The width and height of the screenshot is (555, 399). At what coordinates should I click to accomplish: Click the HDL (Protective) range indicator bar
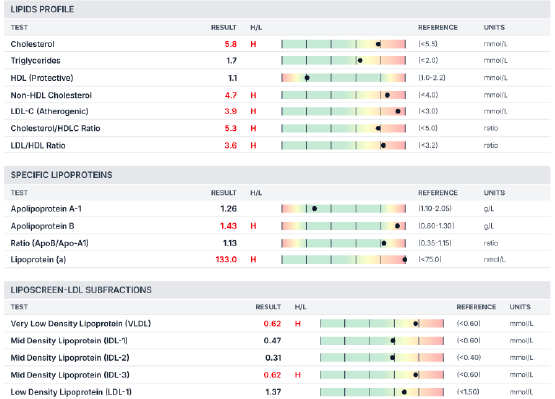pos(343,78)
